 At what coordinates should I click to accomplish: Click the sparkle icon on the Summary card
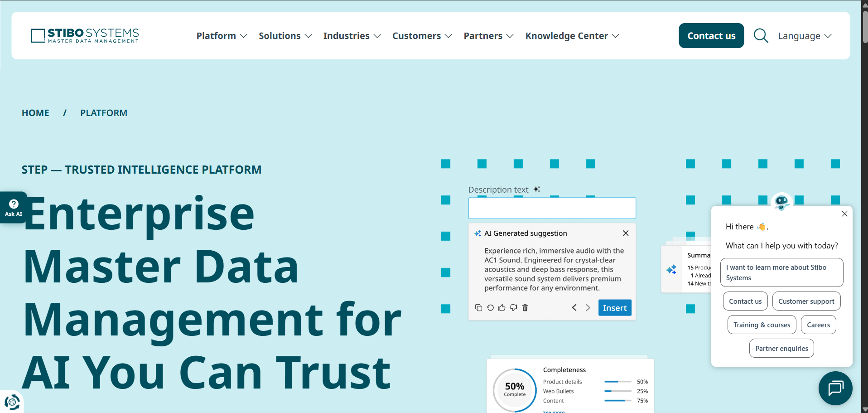[671, 269]
